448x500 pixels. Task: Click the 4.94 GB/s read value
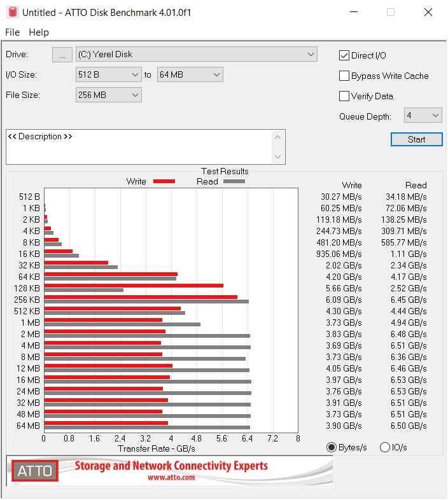409,323
